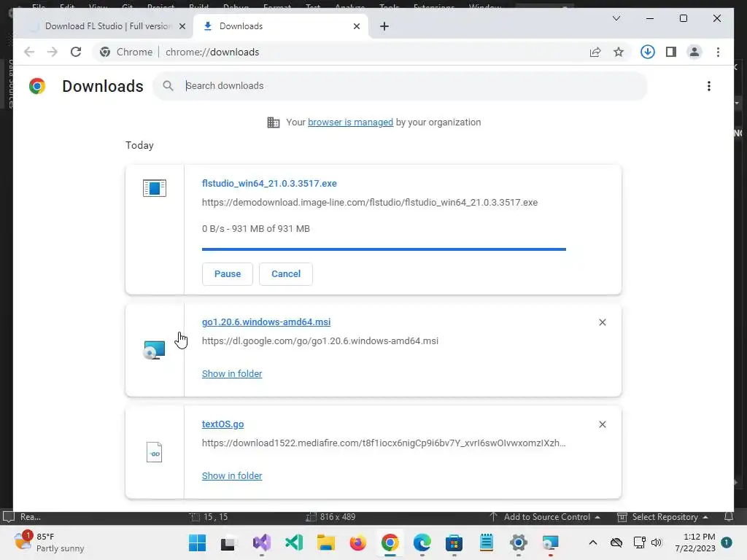Show hidden system tray icons
Viewport: 747px width, 560px height.
[x=592, y=542]
